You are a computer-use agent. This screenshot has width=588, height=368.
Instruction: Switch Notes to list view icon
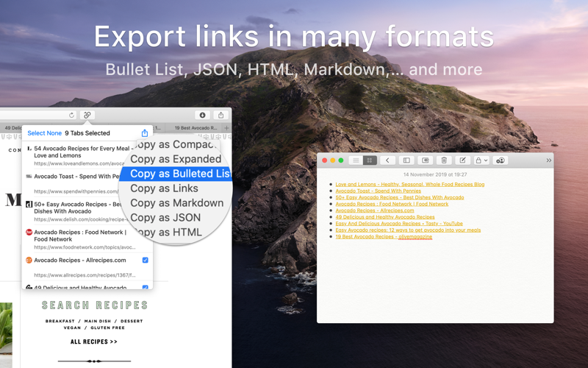click(x=356, y=160)
